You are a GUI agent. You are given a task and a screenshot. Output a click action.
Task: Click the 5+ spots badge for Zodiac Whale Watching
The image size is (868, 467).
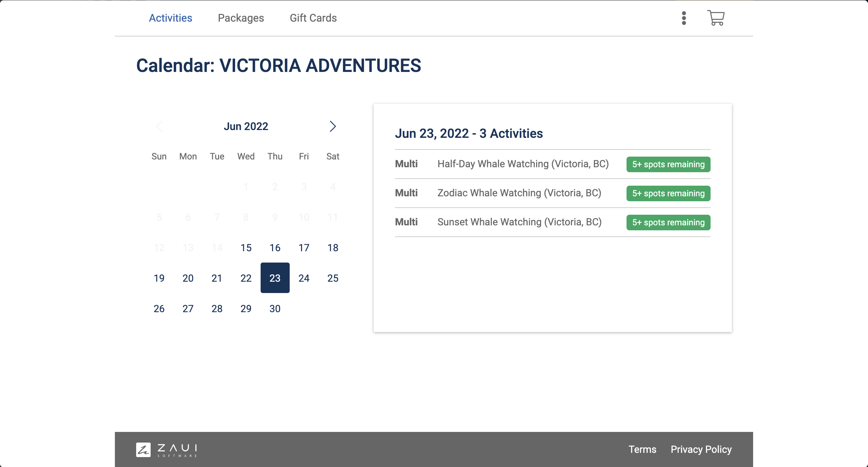point(668,193)
